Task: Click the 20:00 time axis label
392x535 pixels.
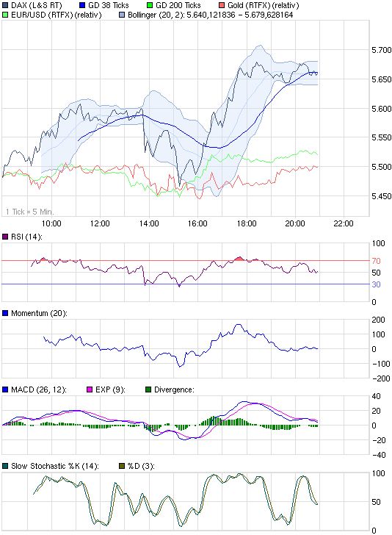Action: pyautogui.click(x=295, y=223)
